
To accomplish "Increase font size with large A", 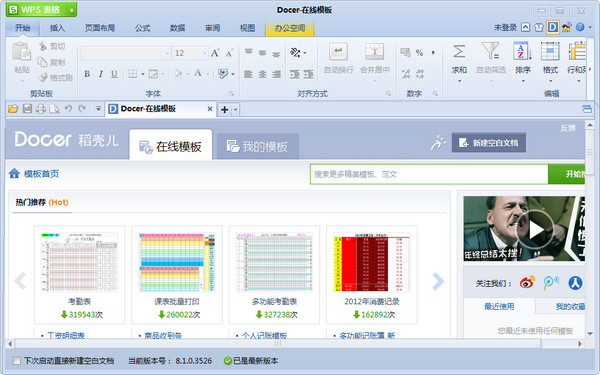I will (x=215, y=53).
